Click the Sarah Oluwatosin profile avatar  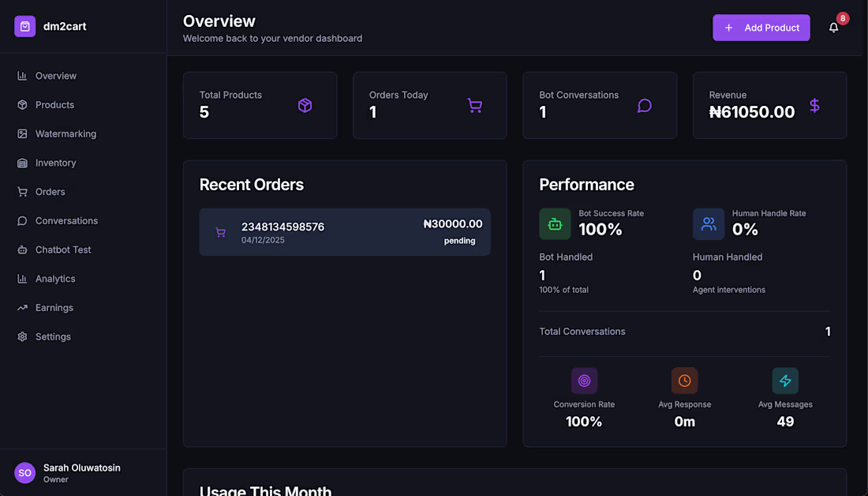[x=25, y=472]
